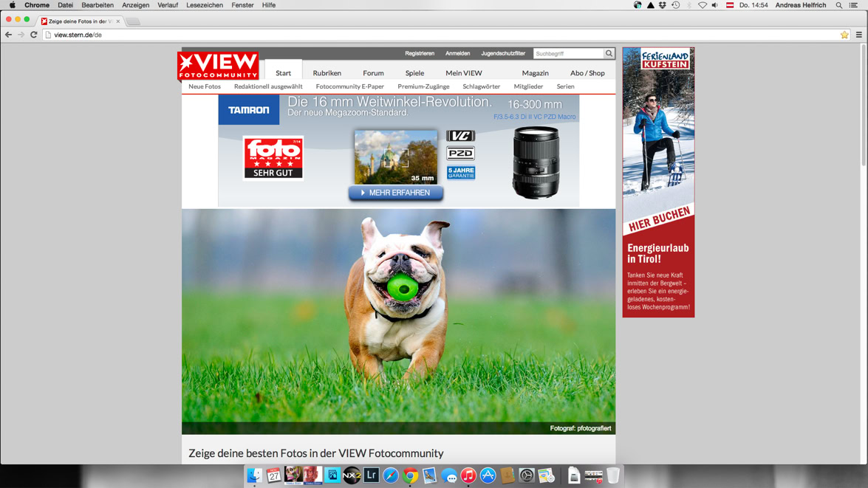Image resolution: width=868 pixels, height=488 pixels.
Task: Open iTunes in the dock
Action: (x=468, y=475)
